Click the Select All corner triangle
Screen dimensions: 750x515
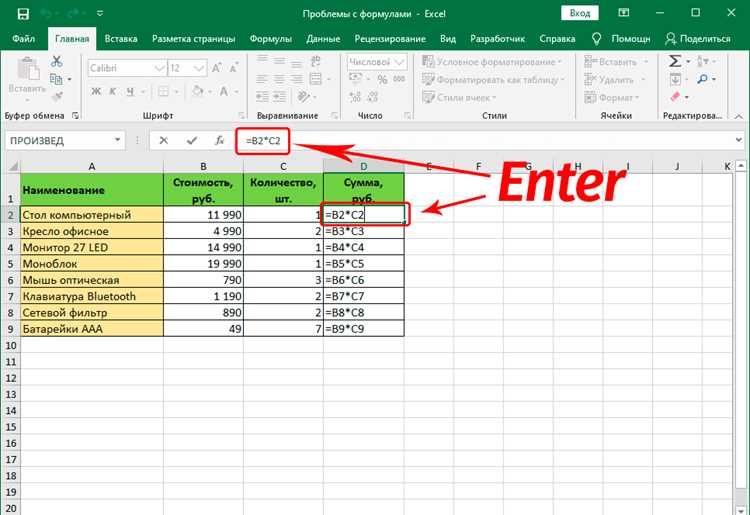click(x=12, y=166)
